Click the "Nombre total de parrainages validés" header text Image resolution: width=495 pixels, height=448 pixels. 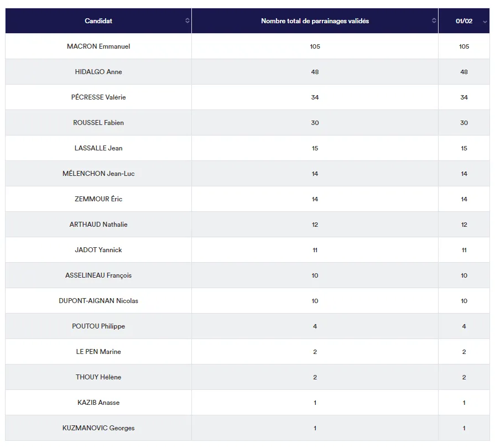pyautogui.click(x=315, y=21)
